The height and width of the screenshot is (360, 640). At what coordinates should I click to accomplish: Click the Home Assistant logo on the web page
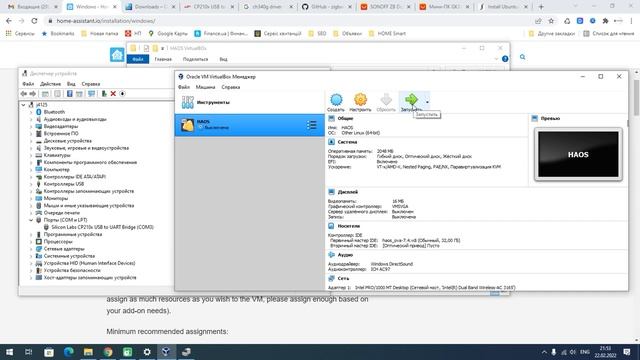pyautogui.click(x=117, y=55)
